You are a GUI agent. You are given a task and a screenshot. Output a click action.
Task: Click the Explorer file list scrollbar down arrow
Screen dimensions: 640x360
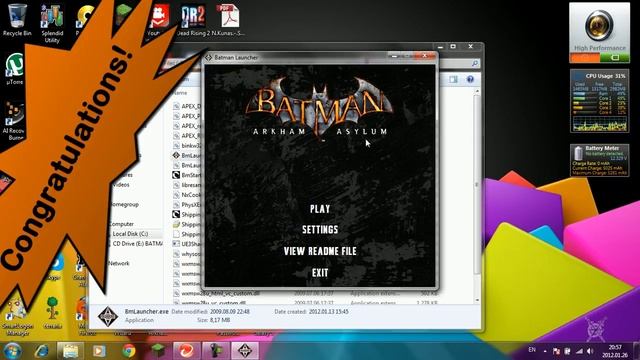pyautogui.click(x=477, y=300)
